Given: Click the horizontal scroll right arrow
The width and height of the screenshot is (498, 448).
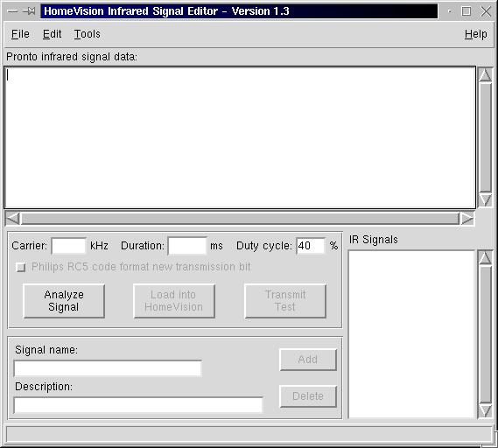Looking at the screenshot, I should tap(466, 219).
